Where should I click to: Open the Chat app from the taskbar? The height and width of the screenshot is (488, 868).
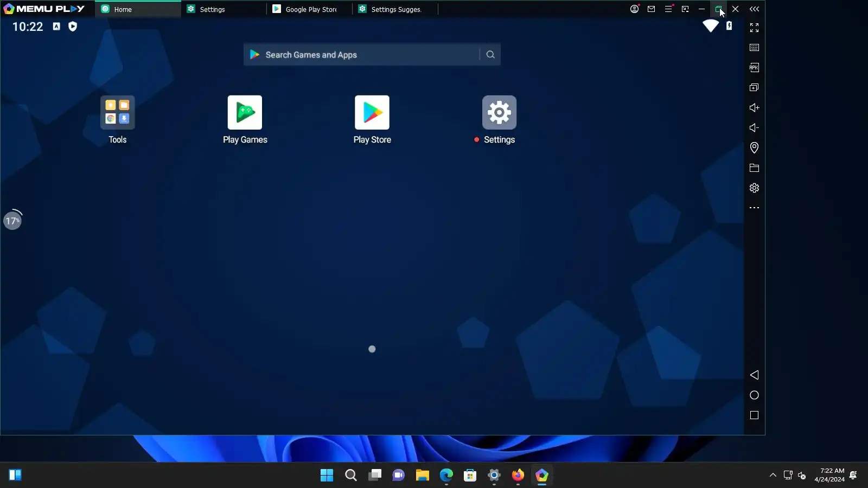click(399, 476)
